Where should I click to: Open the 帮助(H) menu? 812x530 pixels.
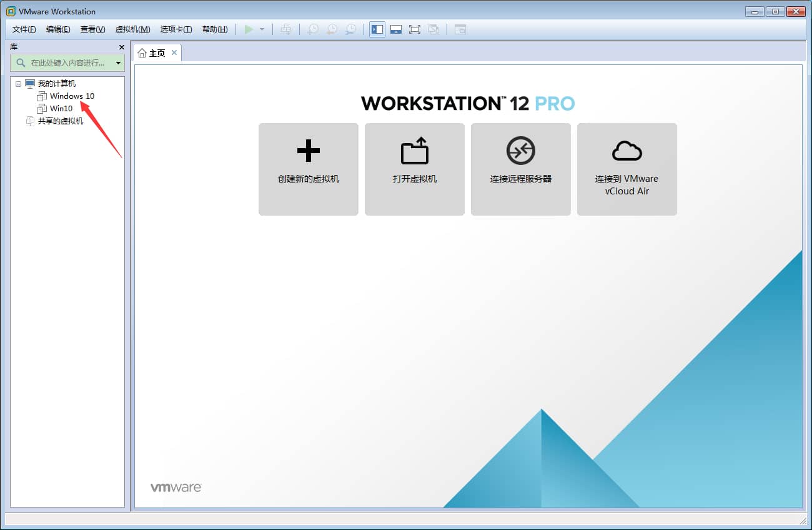click(x=215, y=29)
